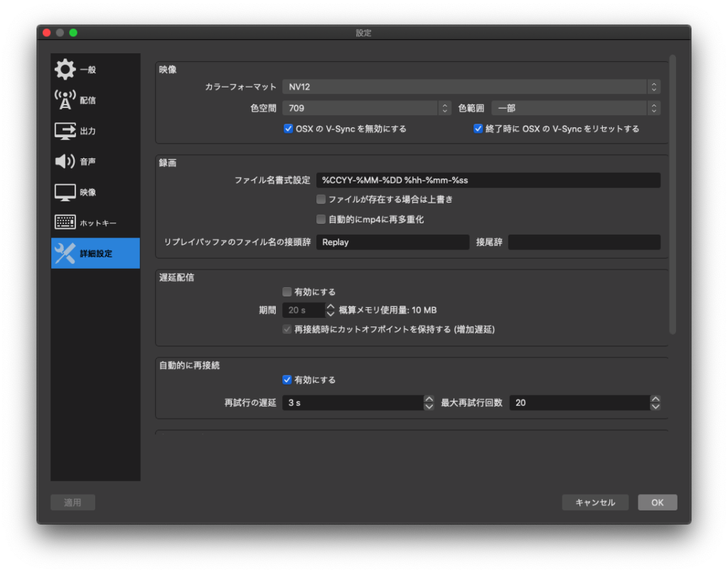Open the 音声 speaker icon section
Image resolution: width=728 pixels, height=573 pixels.
65,161
